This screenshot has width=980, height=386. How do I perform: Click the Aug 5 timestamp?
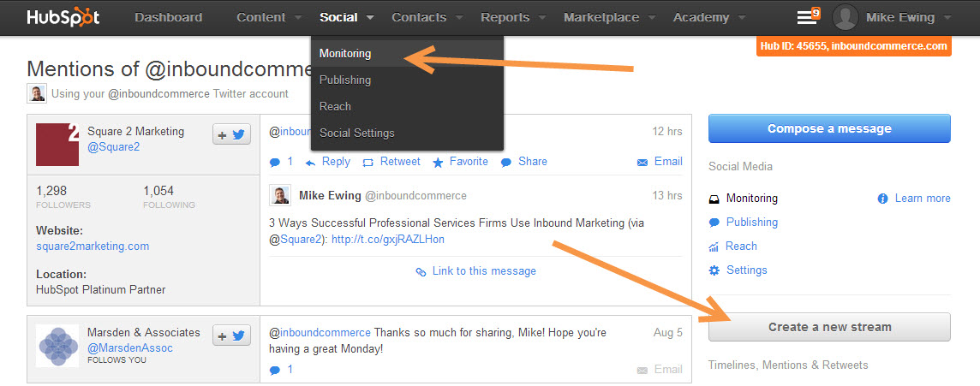point(667,333)
